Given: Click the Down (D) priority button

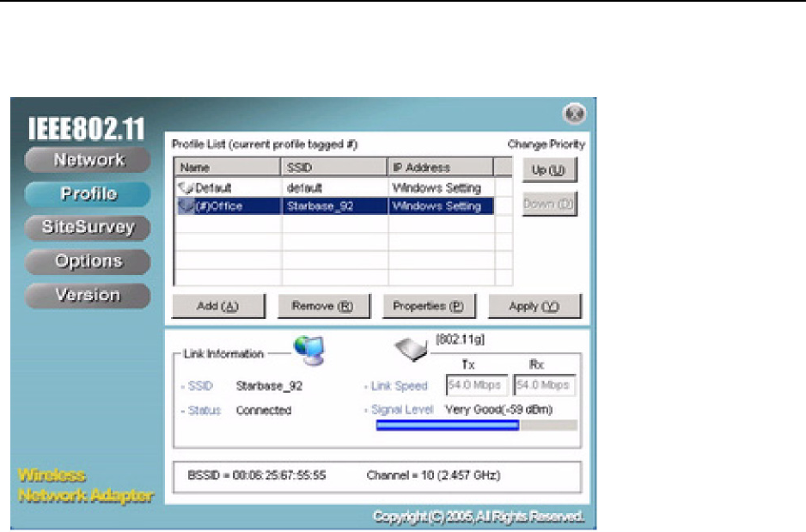Looking at the screenshot, I should coord(549,204).
